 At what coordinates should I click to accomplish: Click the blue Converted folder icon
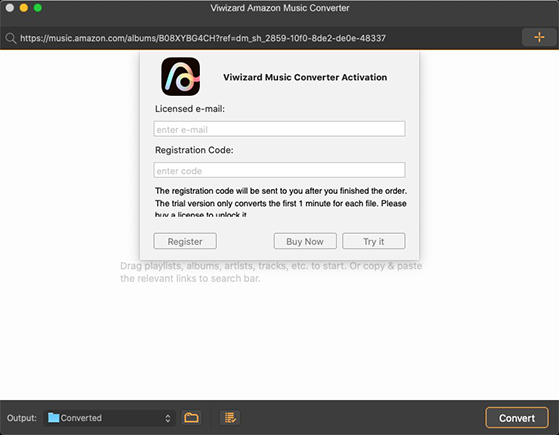pyautogui.click(x=53, y=418)
